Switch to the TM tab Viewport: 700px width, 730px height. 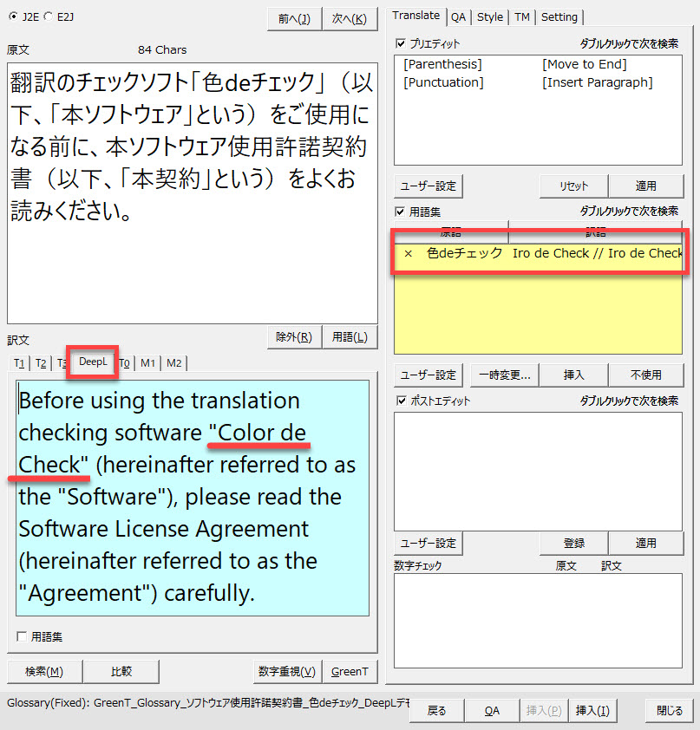click(x=521, y=16)
